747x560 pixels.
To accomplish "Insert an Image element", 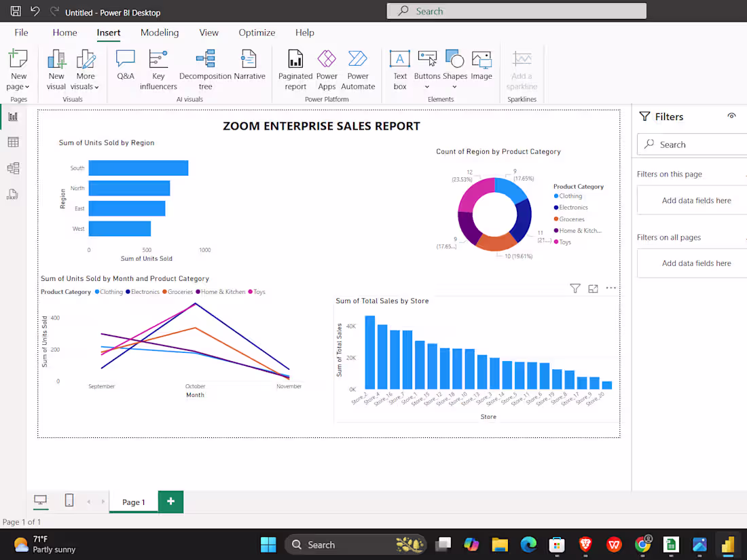I will click(481, 68).
